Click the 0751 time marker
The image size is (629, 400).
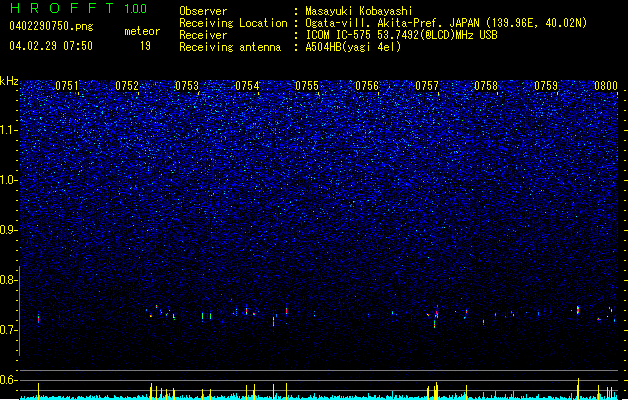tap(67, 86)
